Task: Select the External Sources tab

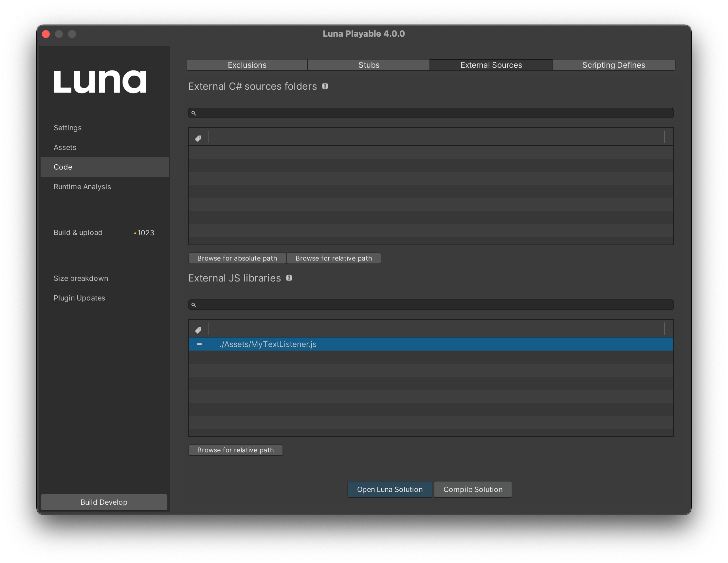Action: click(491, 65)
